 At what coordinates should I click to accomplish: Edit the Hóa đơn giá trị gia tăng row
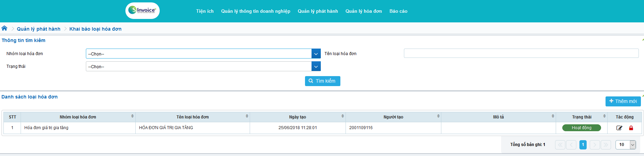tap(619, 128)
